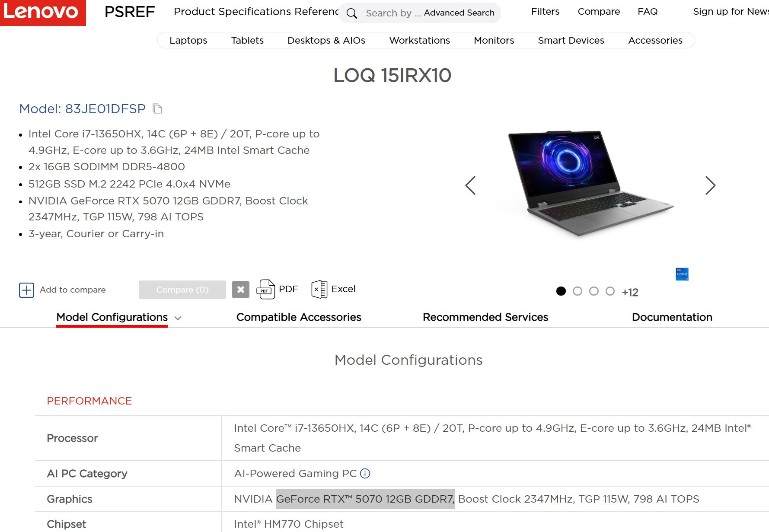Viewport: 769px width, 532px height.
Task: Select the first image carousel dot
Action: [x=561, y=291]
